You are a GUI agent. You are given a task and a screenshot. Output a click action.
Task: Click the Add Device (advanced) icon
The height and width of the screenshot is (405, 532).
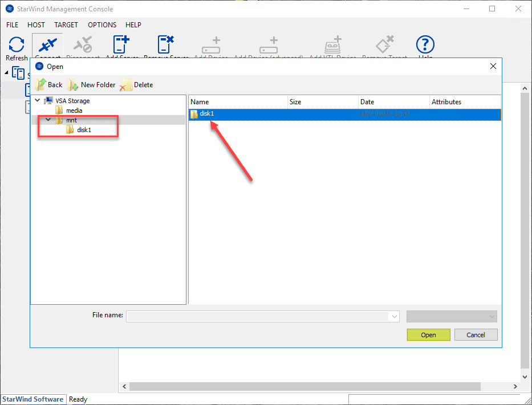269,45
